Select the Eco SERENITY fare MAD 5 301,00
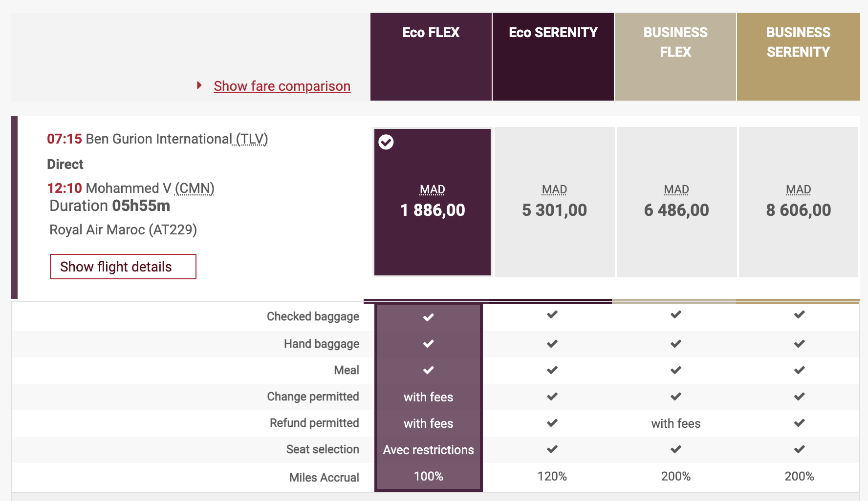Viewport: 868px width, 501px height. (554, 202)
